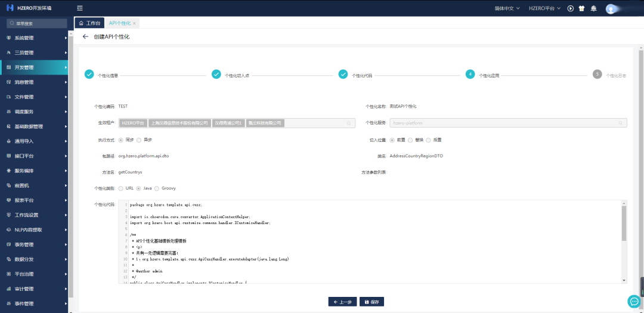Click the theme shirt icon in header
The width and height of the screenshot is (644, 313).
pyautogui.click(x=582, y=8)
